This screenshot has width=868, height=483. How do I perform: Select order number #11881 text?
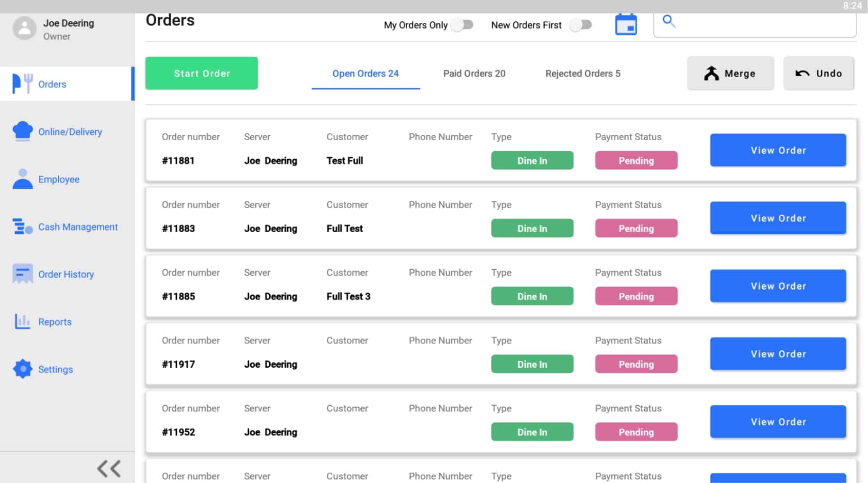(178, 160)
